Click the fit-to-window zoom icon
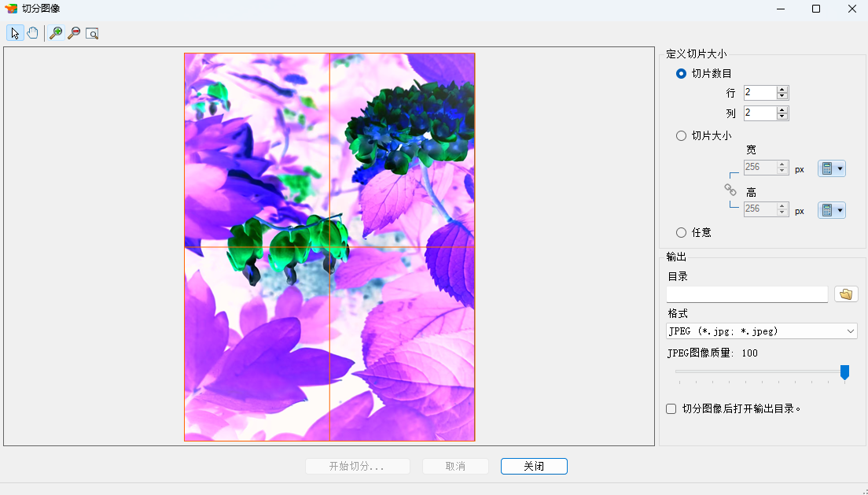868x495 pixels. [92, 33]
